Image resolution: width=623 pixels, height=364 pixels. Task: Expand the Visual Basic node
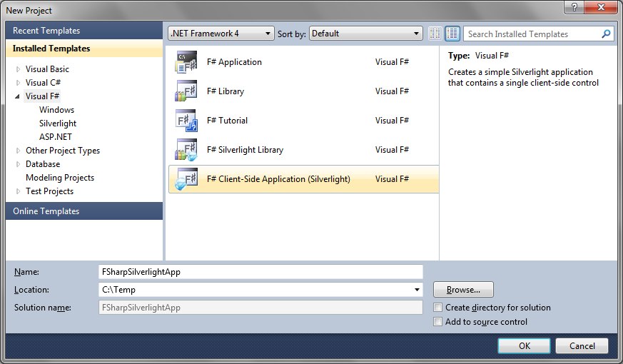[18, 69]
